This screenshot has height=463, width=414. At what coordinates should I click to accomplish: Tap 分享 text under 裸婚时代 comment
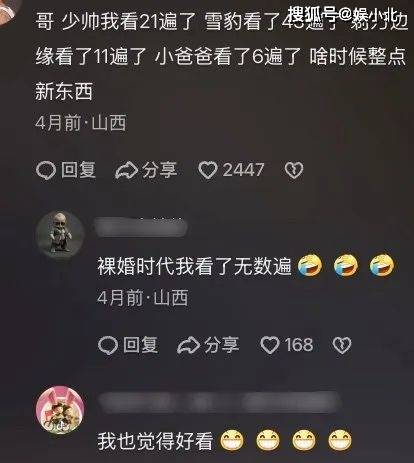[x=221, y=344]
